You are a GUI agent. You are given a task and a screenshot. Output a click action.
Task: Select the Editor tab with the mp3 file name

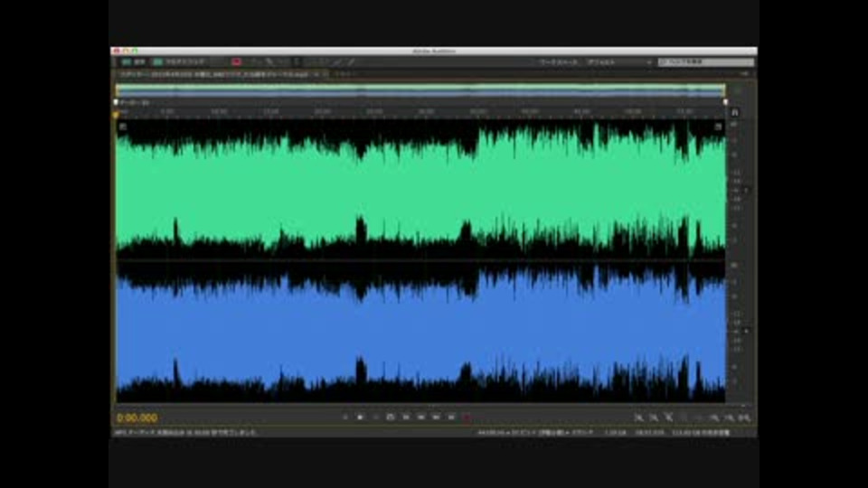pyautogui.click(x=213, y=73)
